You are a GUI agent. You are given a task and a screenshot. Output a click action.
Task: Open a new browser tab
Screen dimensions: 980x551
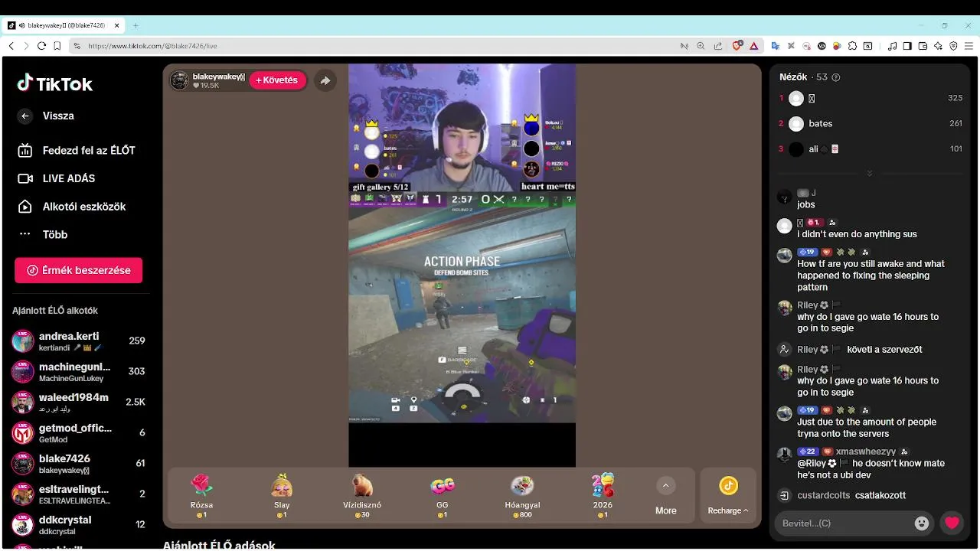pos(136,25)
